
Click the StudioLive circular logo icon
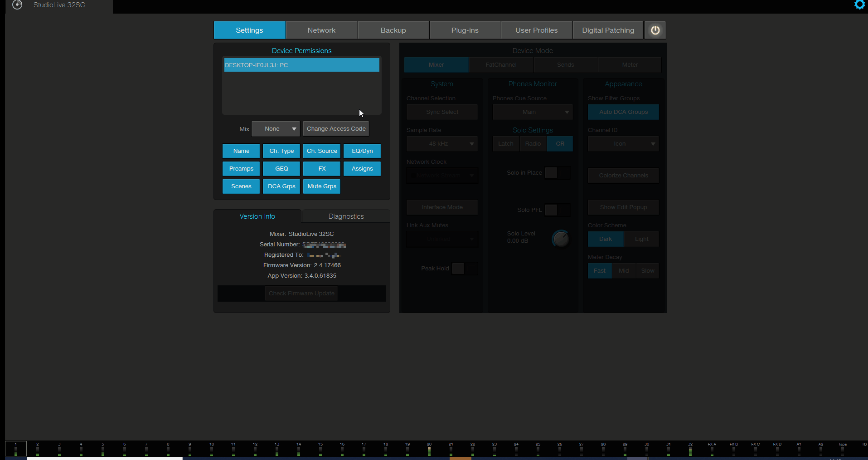[17, 5]
